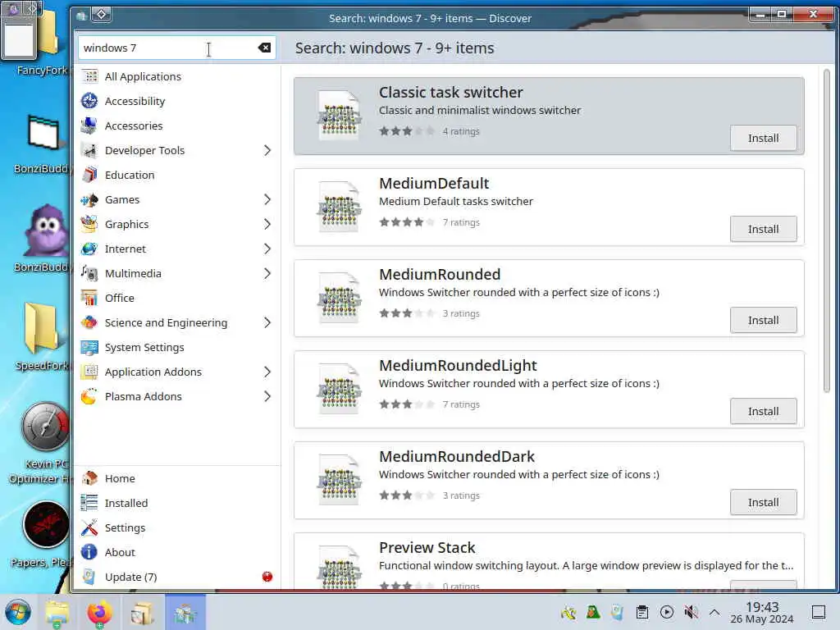Expand the Plasma Addons category
The width and height of the screenshot is (840, 630).
pyautogui.click(x=267, y=397)
